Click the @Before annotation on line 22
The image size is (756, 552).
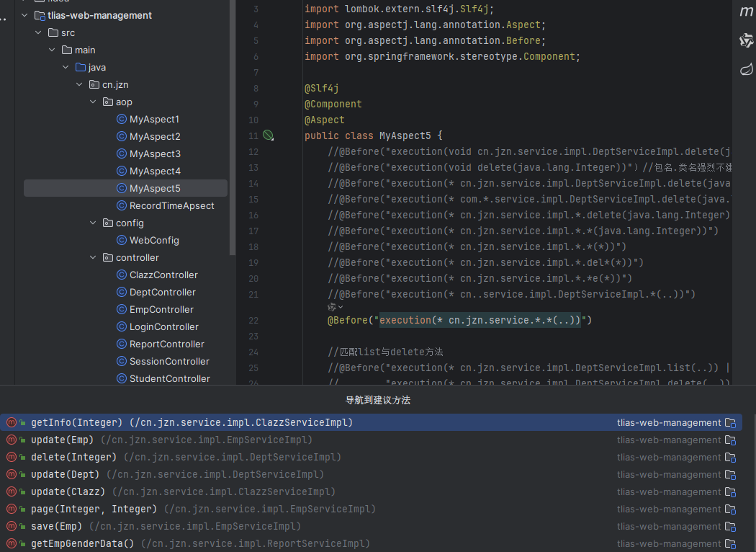pos(348,321)
